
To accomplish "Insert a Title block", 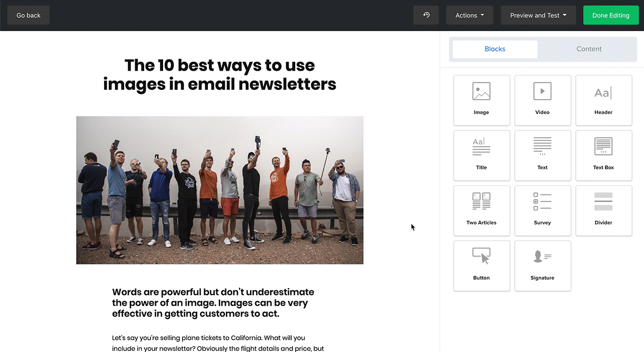I will point(481,155).
